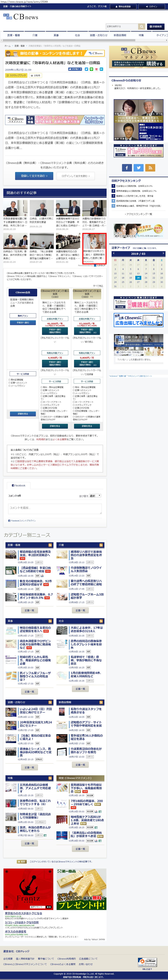Screen dimensions: 168x980
Task: Select date 13 in archive calendar
Action: pos(138,273)
